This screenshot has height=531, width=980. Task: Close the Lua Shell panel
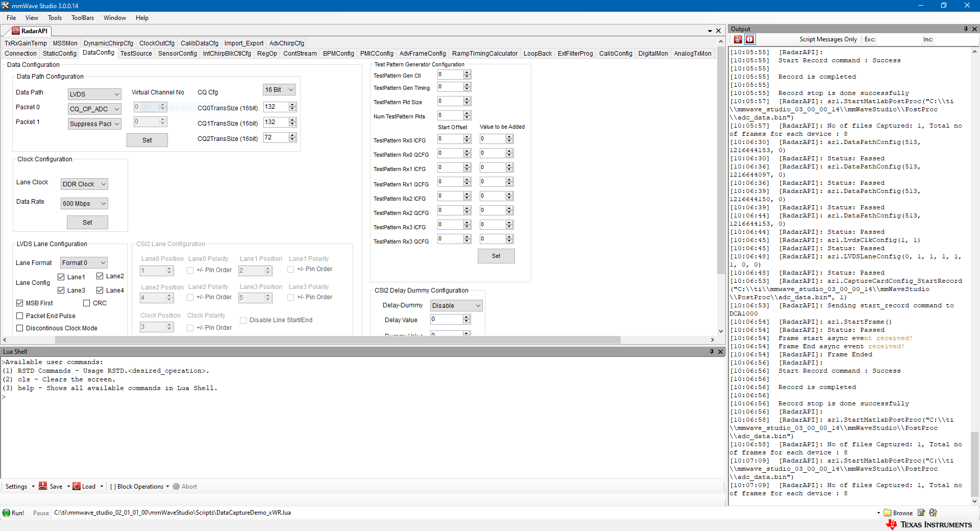[720, 351]
